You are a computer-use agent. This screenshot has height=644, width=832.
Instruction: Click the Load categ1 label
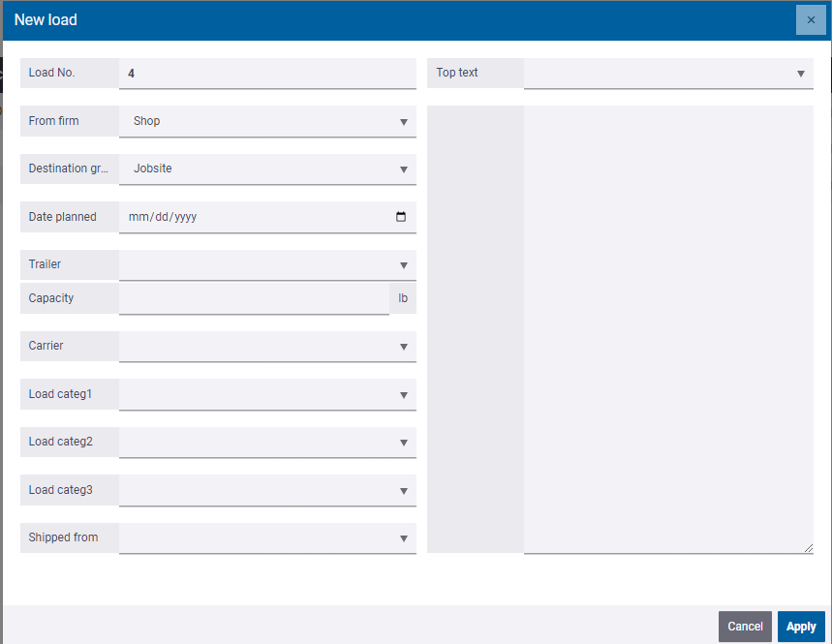click(x=60, y=394)
